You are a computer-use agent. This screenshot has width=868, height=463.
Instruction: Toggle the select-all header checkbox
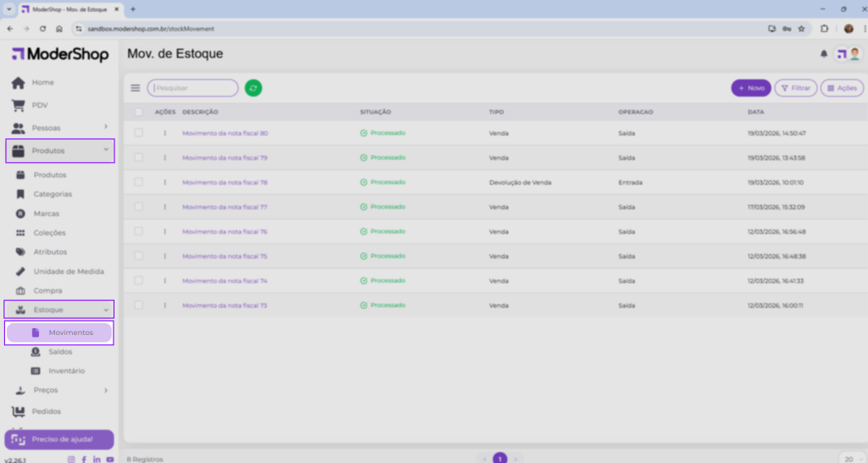tap(138, 112)
